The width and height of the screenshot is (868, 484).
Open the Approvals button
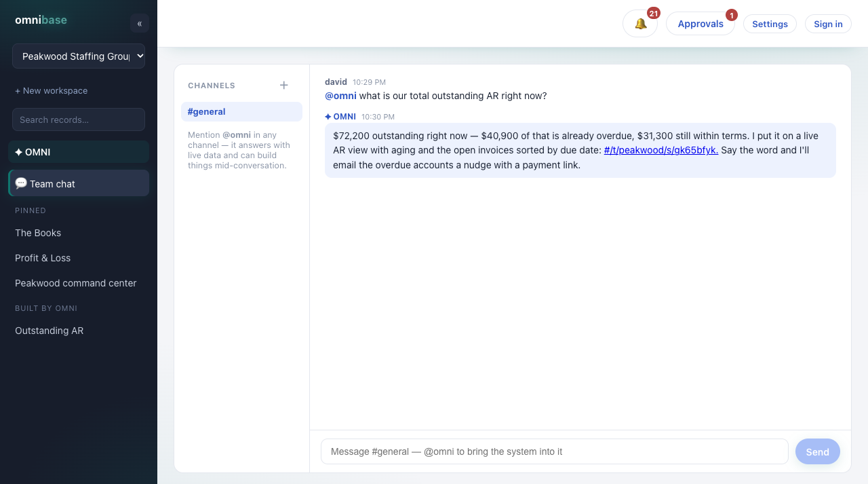(701, 24)
